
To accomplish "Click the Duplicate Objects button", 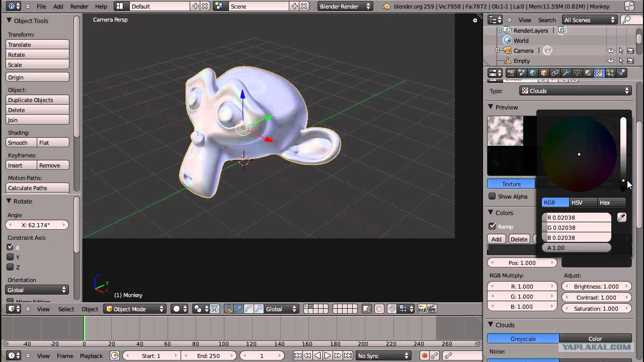I will point(37,100).
